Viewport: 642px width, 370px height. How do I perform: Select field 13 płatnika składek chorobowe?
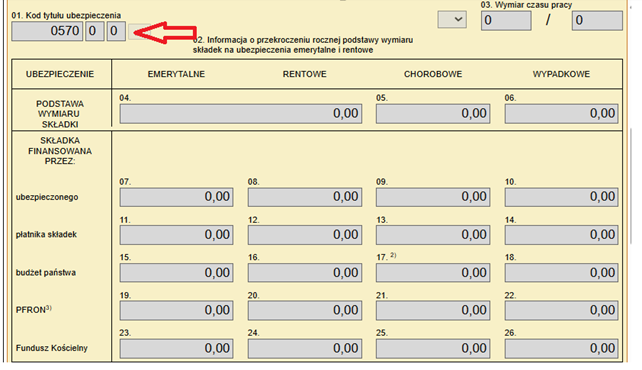(x=433, y=235)
